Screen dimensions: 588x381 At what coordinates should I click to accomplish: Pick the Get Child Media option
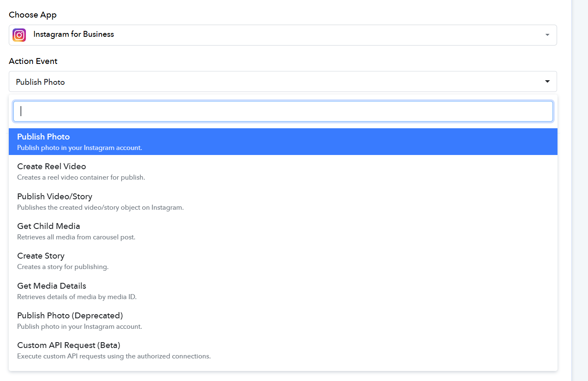coord(48,226)
